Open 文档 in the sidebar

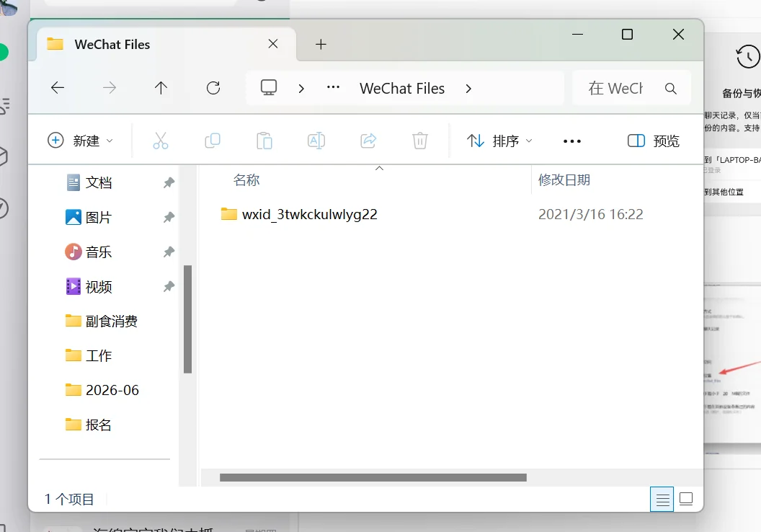pyautogui.click(x=99, y=182)
